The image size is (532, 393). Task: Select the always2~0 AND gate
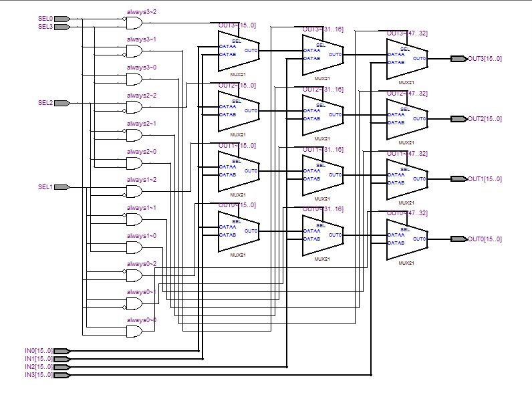coord(134,163)
